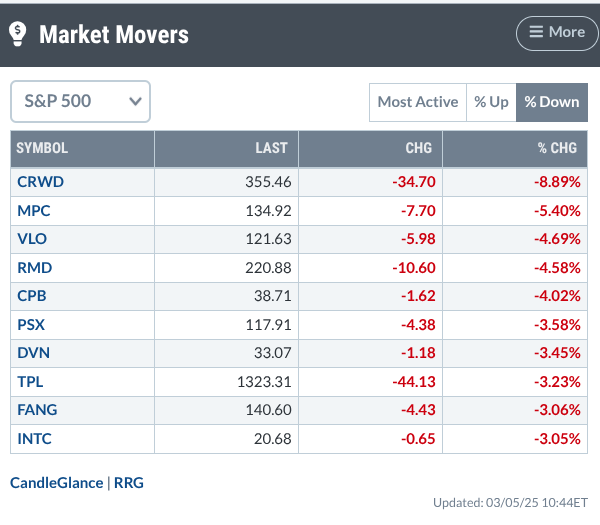Click INTC last price 20.68

273,439
